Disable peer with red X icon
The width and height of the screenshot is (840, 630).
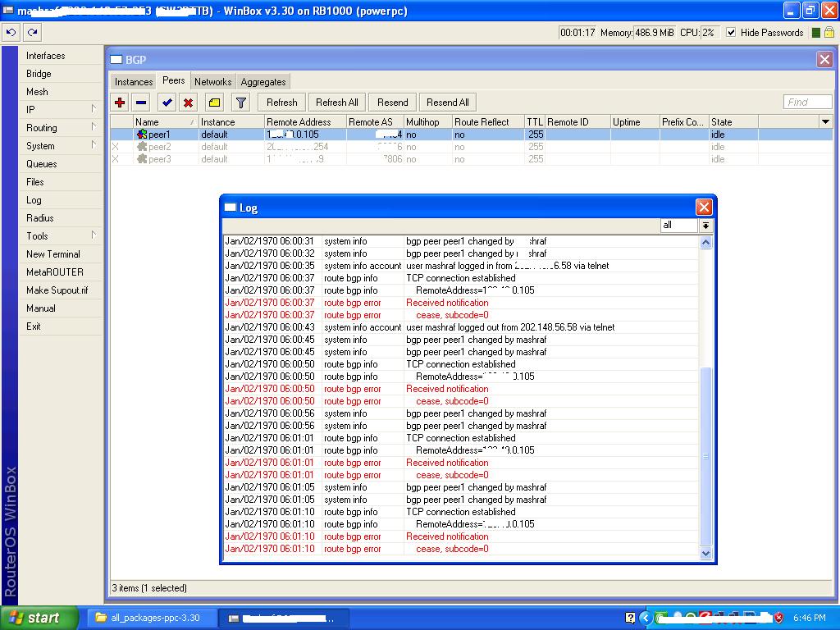pos(188,103)
